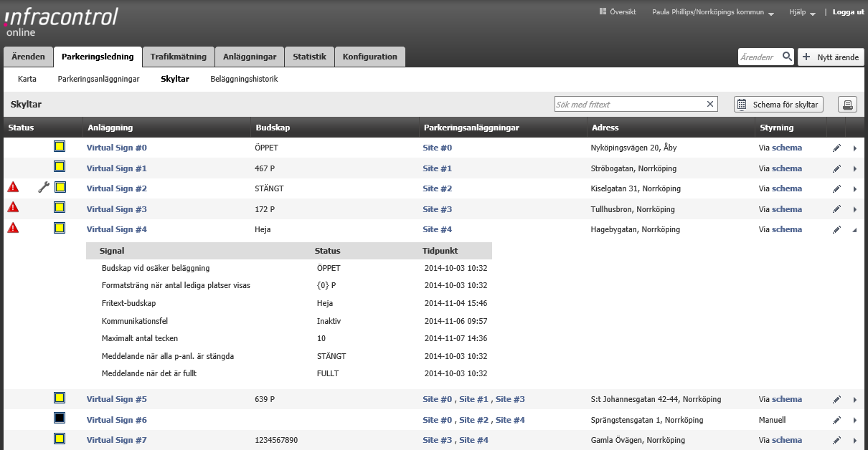Click address 'Kiselgatan 31, Norrköping'
The image size is (868, 450).
(x=636, y=188)
